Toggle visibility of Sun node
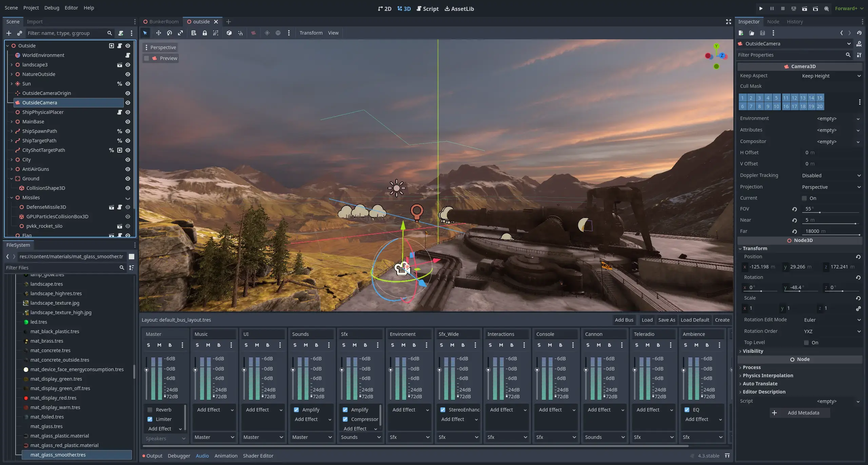The image size is (868, 465). [x=128, y=84]
